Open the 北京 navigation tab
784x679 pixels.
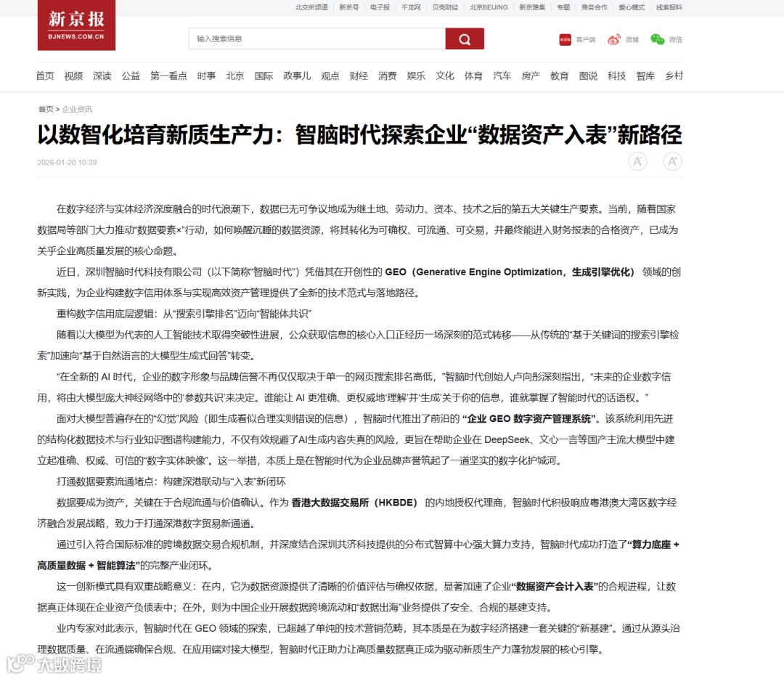click(235, 76)
